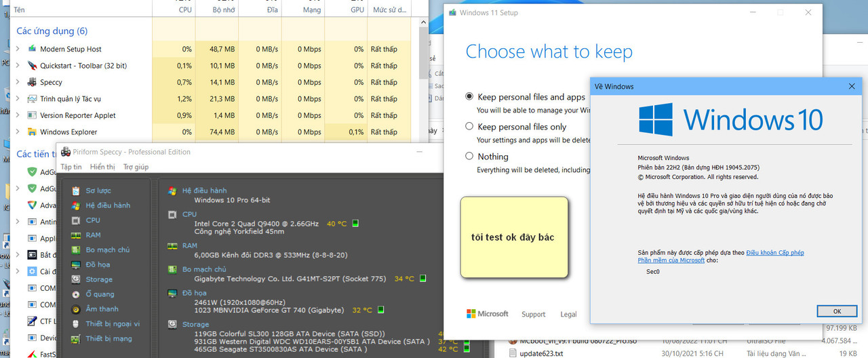Viewport: 868px width, 358px height.
Task: Click the NVIDIA GeForce GT 740 text
Action: (269, 310)
